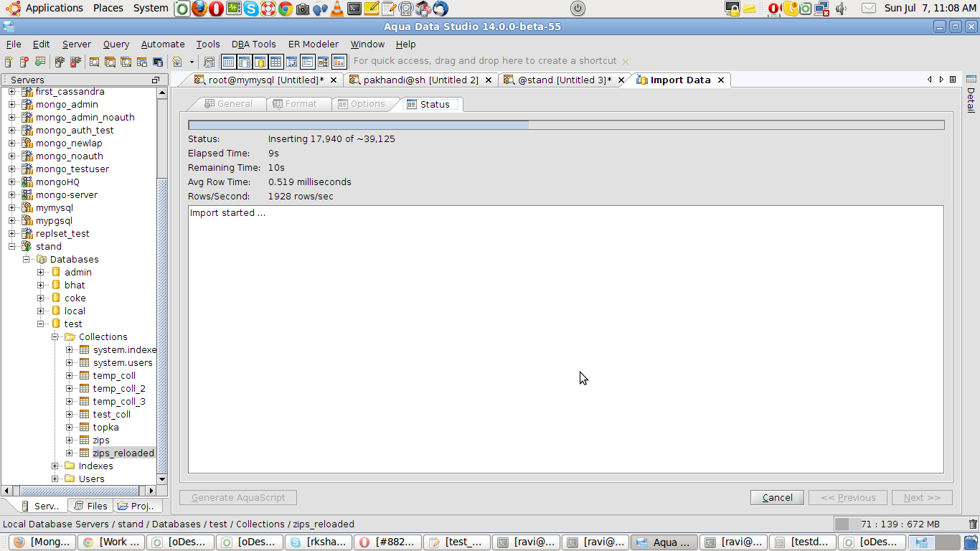Click the server icon with red minus badge
Viewport: 980px width, 551px height.
tap(24, 62)
